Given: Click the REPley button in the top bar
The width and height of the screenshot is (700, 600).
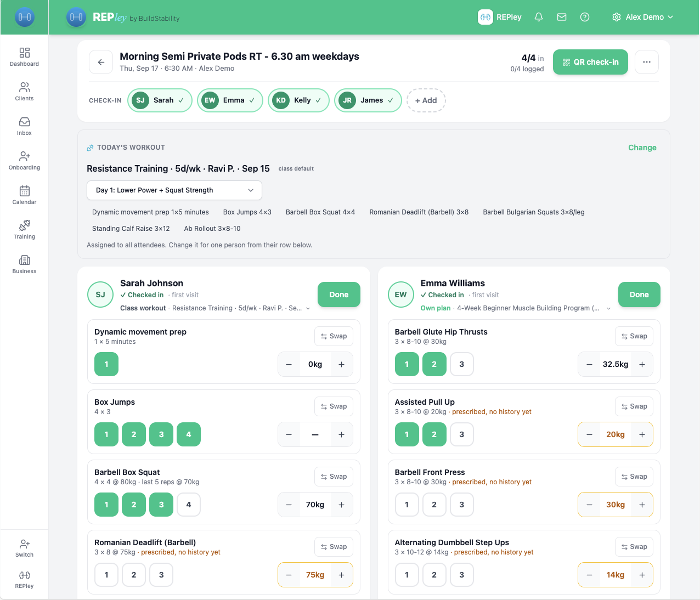Looking at the screenshot, I should click(x=500, y=17).
